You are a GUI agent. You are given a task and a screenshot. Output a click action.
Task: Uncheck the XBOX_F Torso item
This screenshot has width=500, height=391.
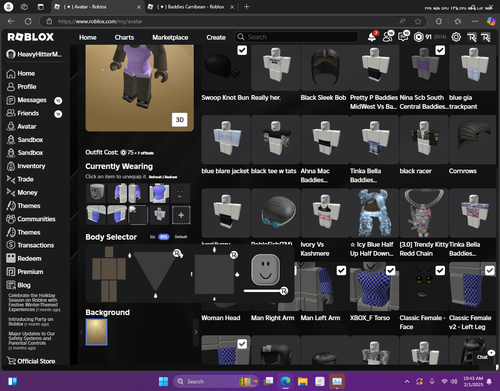(390, 270)
